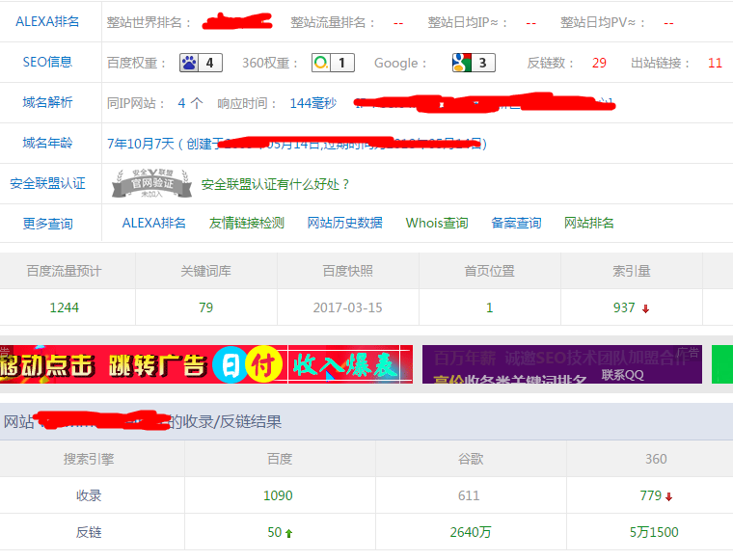The height and width of the screenshot is (560, 733).
Task: Open 网站排名 link
Action: coord(588,224)
